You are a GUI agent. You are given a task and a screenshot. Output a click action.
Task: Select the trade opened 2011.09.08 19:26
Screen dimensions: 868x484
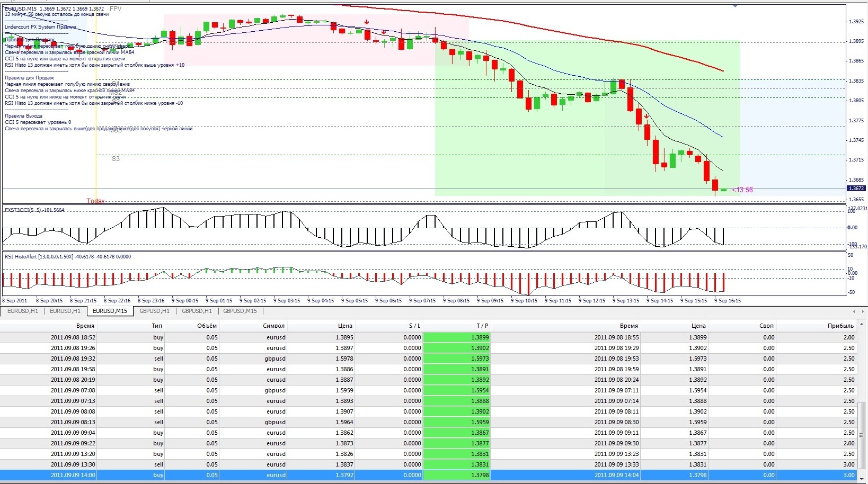coord(428,348)
